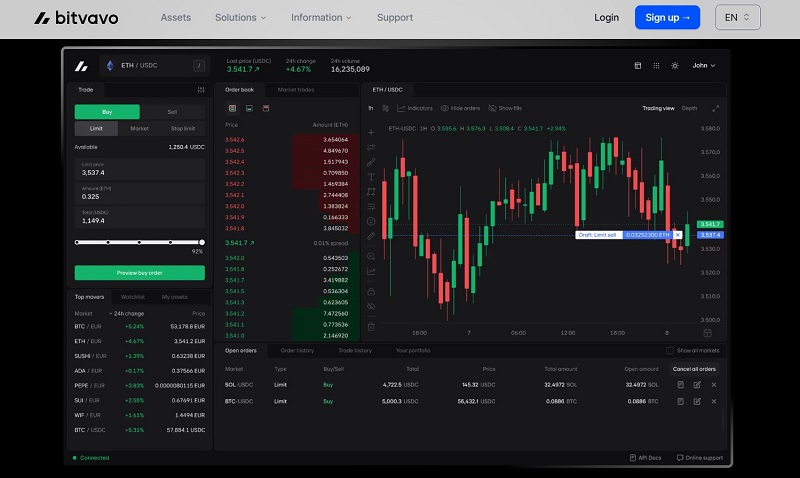Hide all drawings with the crossed-eye icon

click(x=371, y=306)
